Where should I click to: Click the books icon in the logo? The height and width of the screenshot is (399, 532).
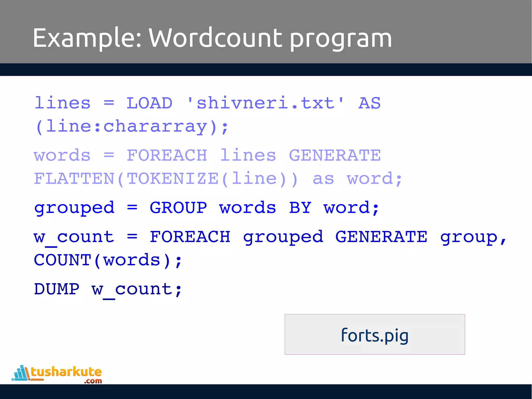21,373
